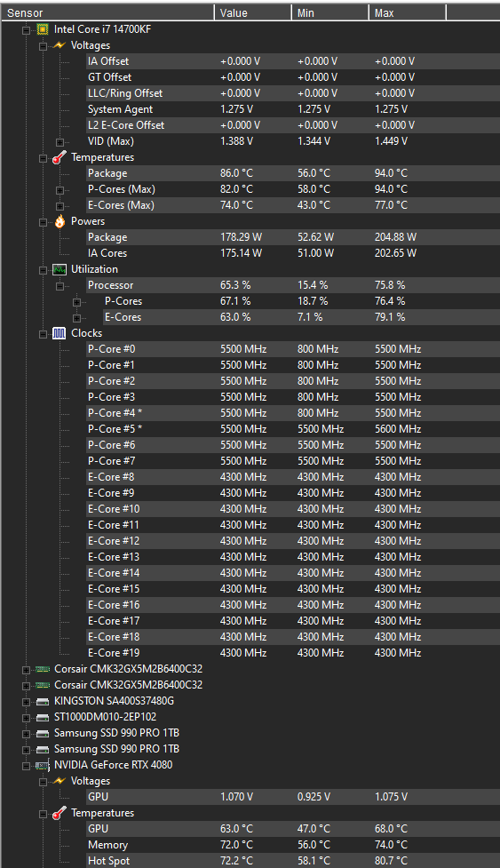Sort by the Value column header
The width and height of the screenshot is (500, 868).
click(x=253, y=12)
